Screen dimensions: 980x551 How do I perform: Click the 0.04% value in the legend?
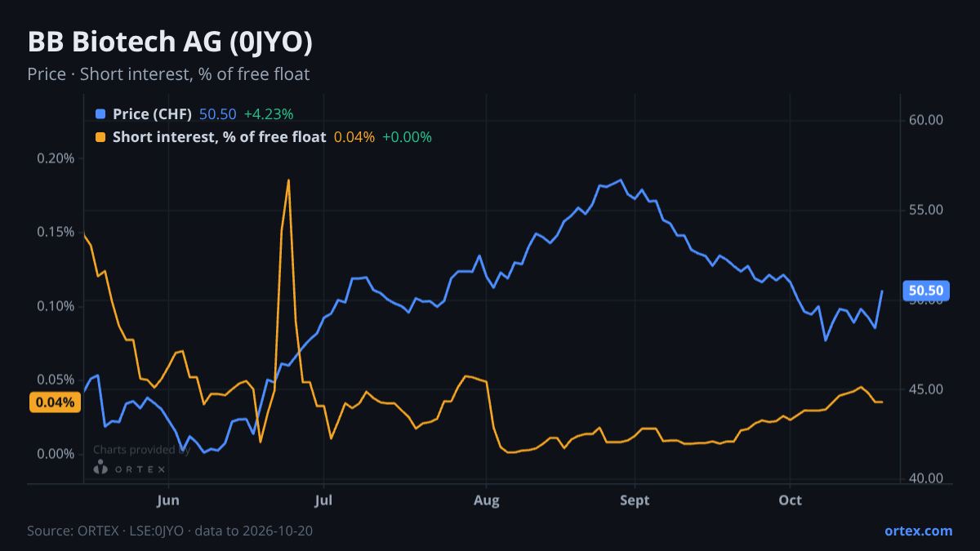pyautogui.click(x=354, y=137)
